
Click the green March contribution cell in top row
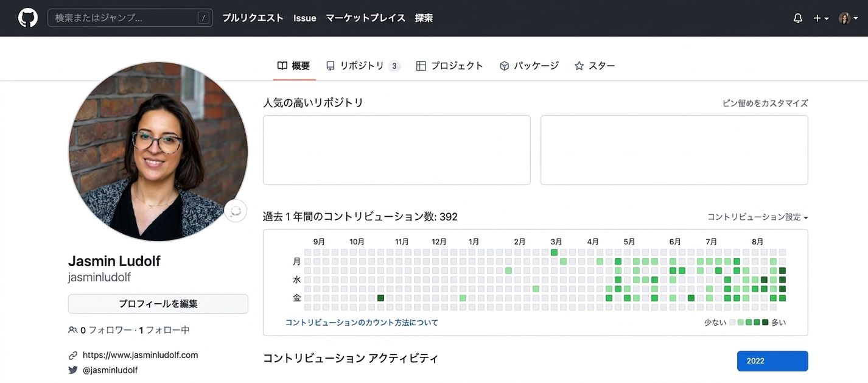click(x=554, y=253)
